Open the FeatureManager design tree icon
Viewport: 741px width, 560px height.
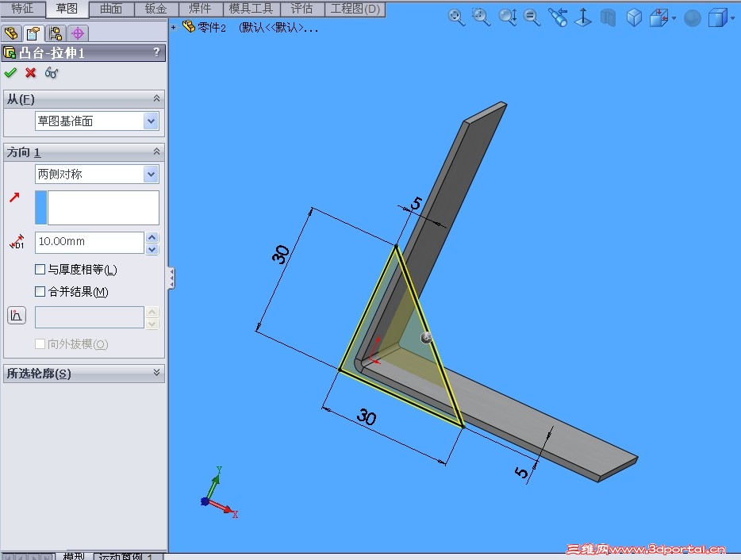coord(11,33)
